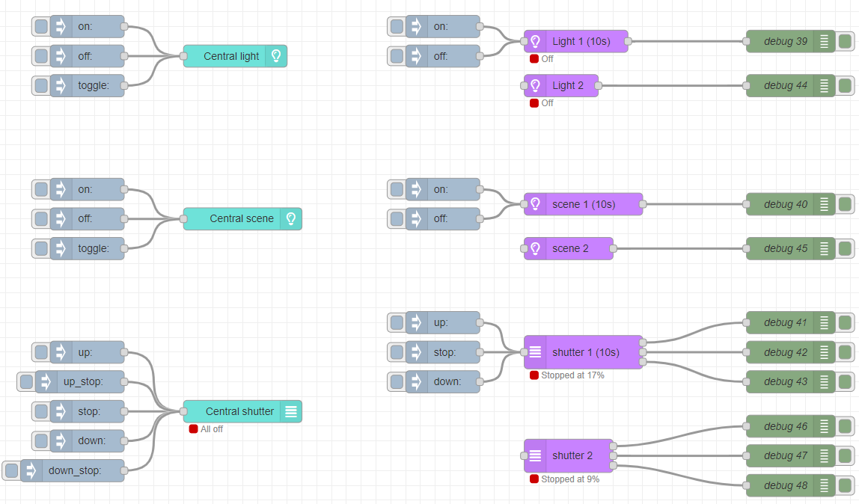The width and height of the screenshot is (859, 504).
Task: Toggle the debug 46 node enable button
Action: tap(845, 426)
